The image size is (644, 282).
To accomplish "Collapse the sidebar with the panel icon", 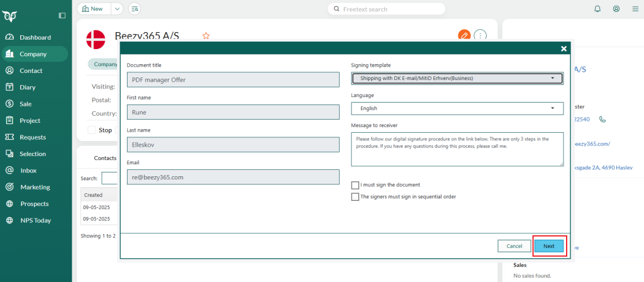I will (62, 16).
